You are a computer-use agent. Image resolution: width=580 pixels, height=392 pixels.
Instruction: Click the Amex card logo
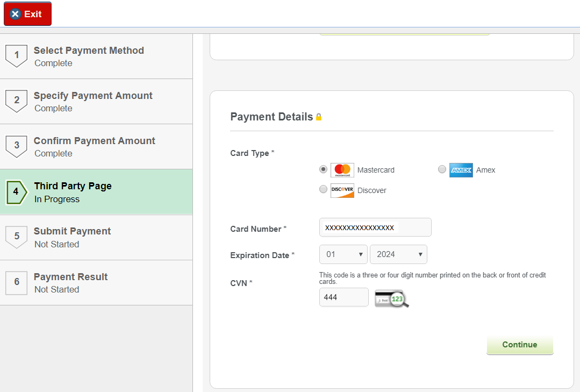coord(461,170)
